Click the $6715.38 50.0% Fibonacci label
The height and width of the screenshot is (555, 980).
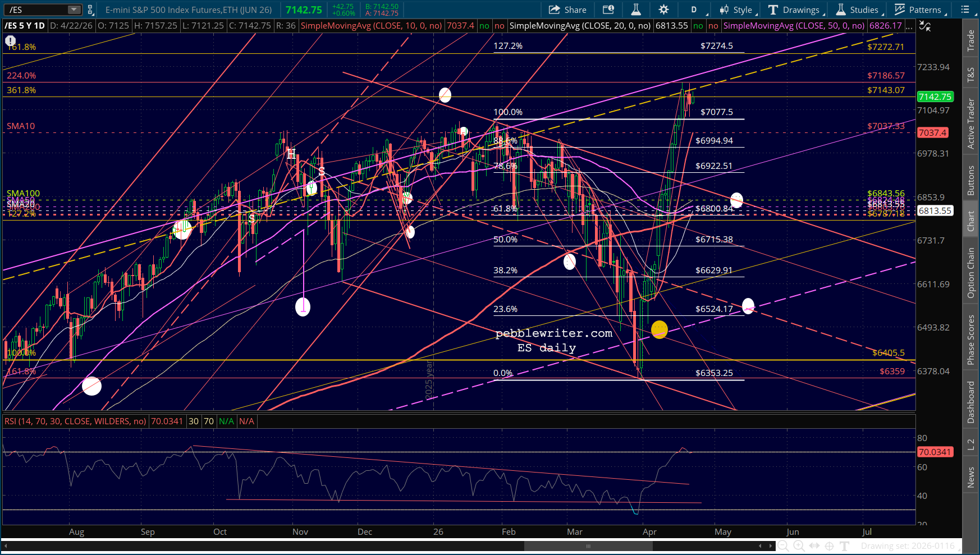click(714, 240)
